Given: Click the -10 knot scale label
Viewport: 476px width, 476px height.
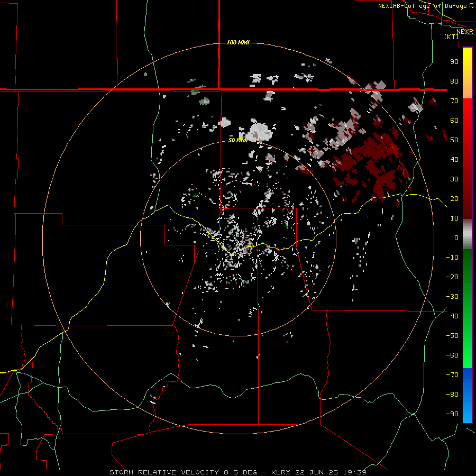Looking at the screenshot, I should tap(452, 258).
